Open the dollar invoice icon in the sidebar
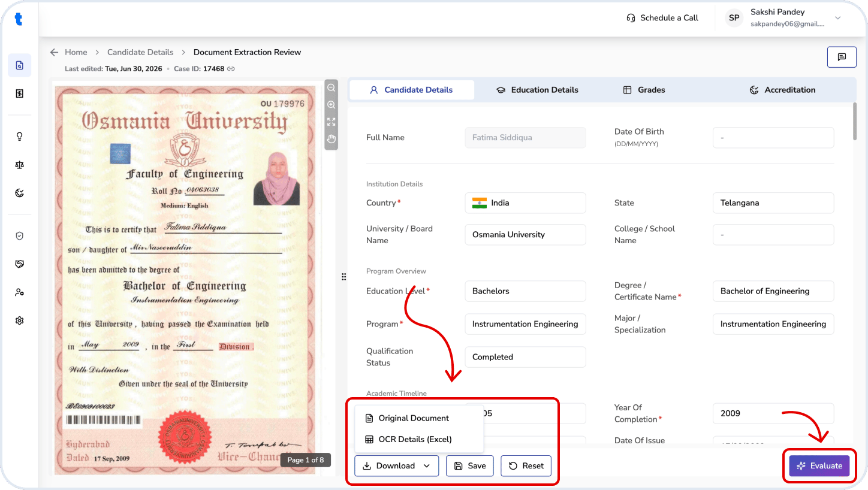 point(20,93)
